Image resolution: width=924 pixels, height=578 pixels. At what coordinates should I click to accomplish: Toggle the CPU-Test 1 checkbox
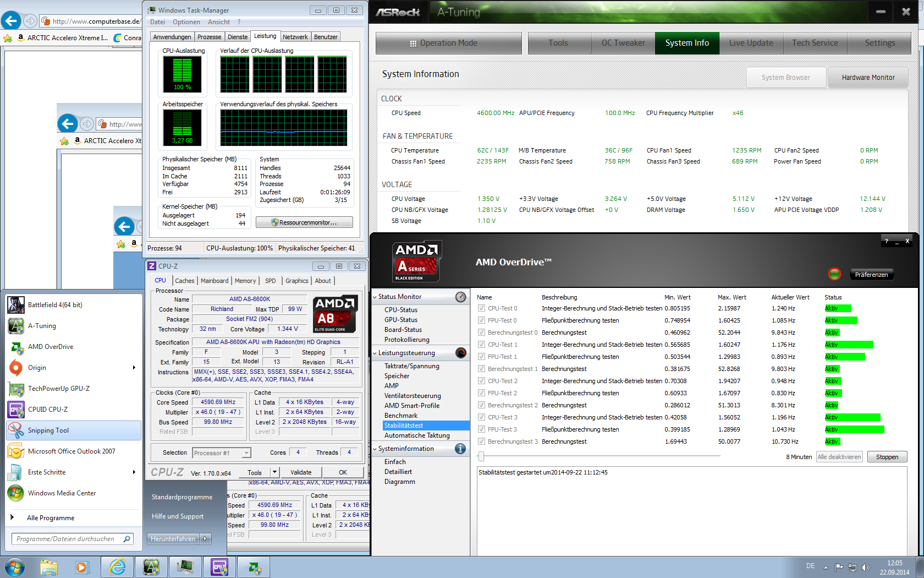482,345
